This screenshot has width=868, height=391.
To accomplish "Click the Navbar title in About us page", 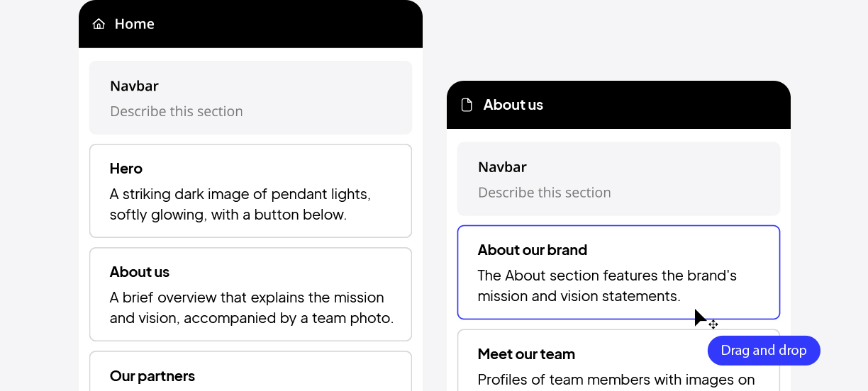I will (x=502, y=167).
